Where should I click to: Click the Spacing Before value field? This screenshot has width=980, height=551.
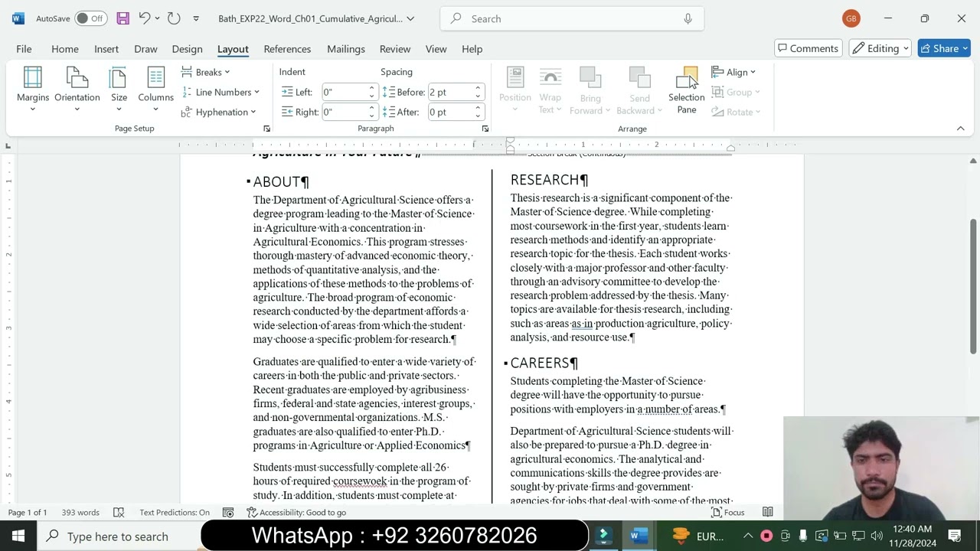[x=449, y=92]
